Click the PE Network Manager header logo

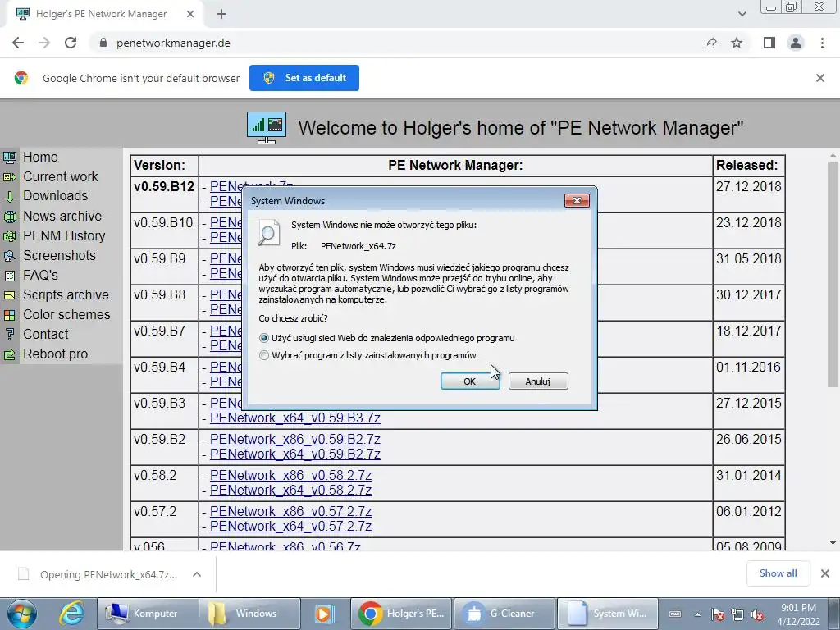(x=267, y=127)
